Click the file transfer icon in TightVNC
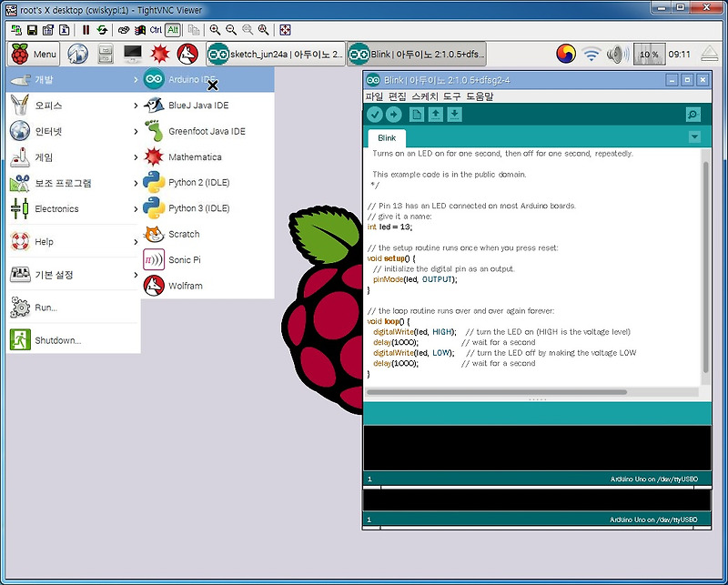 (x=194, y=30)
